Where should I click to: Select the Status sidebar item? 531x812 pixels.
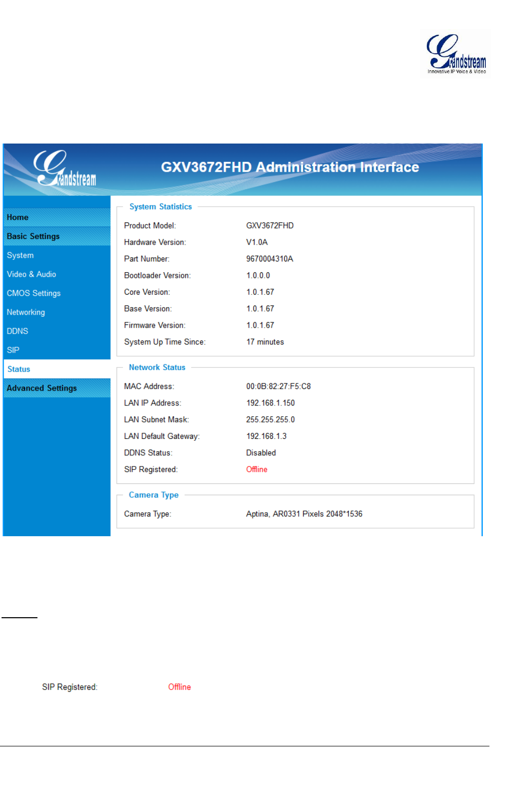(x=57, y=369)
